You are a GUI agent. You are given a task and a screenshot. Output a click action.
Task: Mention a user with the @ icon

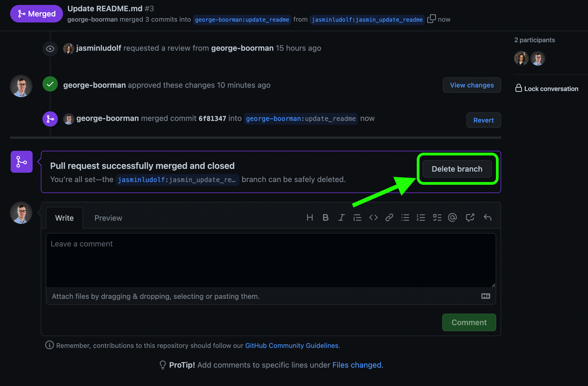(452, 218)
